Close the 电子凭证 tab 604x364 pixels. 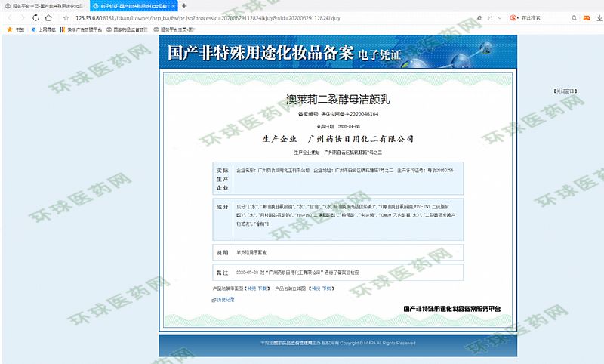tap(173, 5)
